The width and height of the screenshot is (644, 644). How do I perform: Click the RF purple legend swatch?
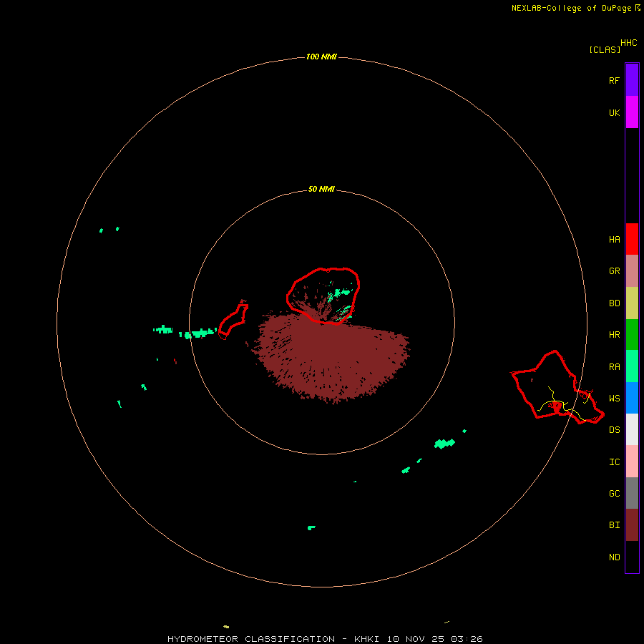coord(632,80)
